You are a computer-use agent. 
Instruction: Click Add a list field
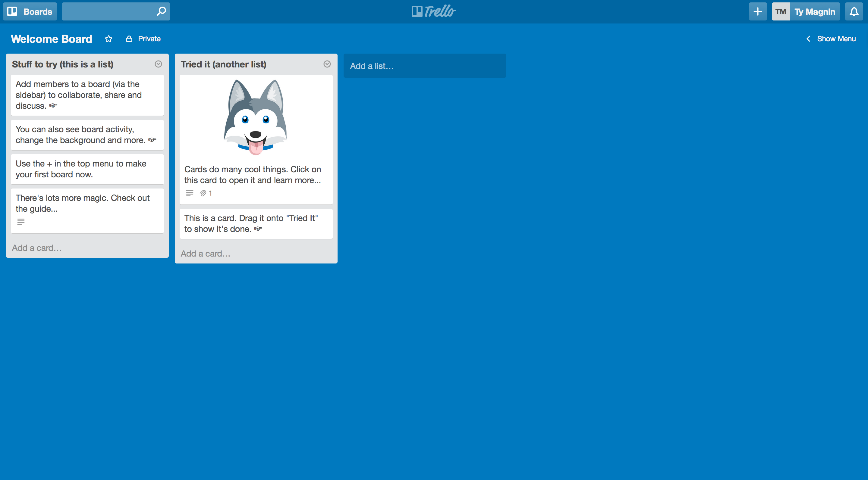[x=425, y=66]
